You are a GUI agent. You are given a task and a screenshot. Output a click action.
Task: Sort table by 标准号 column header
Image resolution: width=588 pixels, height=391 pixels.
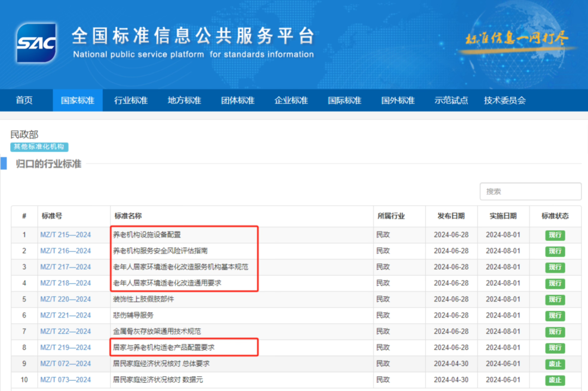[52, 216]
